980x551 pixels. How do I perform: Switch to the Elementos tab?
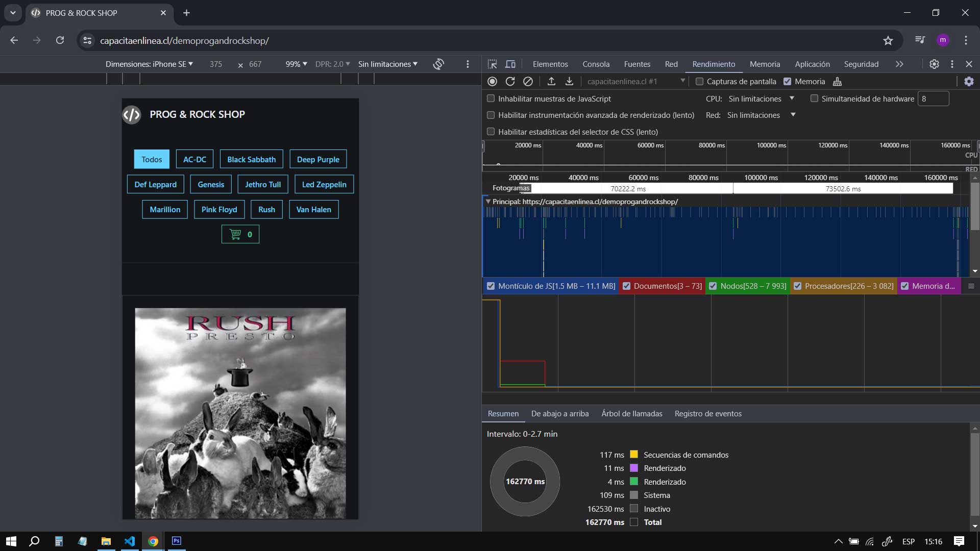pos(550,64)
